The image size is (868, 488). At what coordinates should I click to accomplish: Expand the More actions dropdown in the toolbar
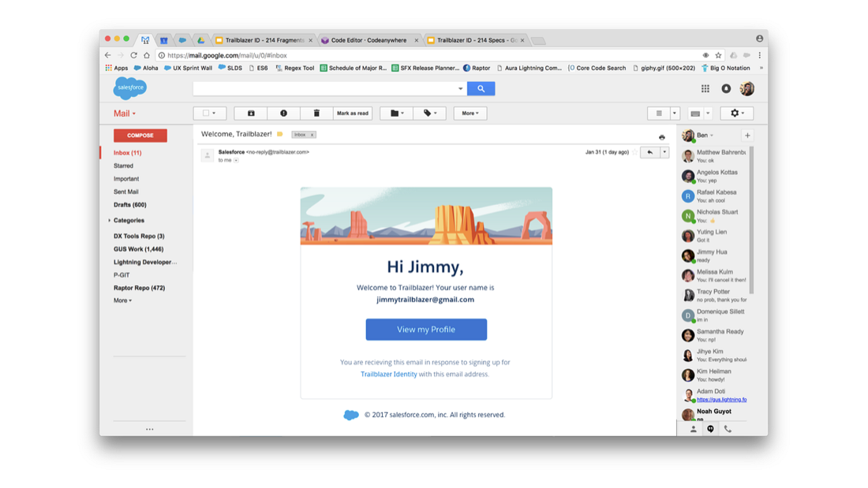[x=470, y=114]
